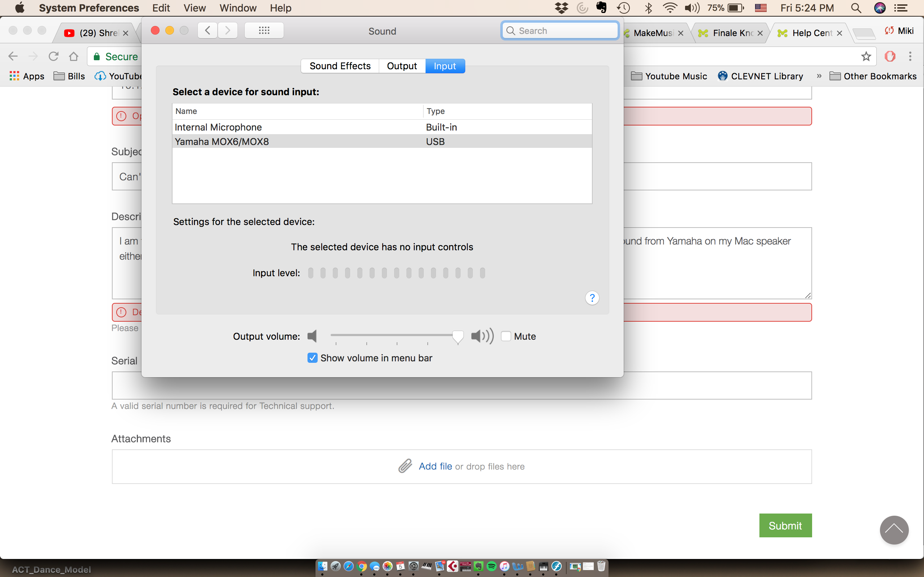Switch to the Output tab
The image size is (924, 577).
402,66
